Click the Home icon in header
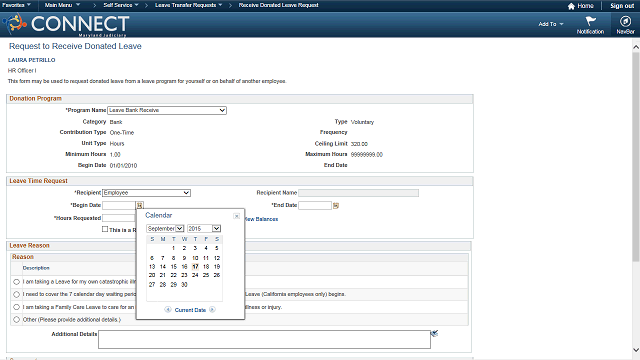 [571, 6]
